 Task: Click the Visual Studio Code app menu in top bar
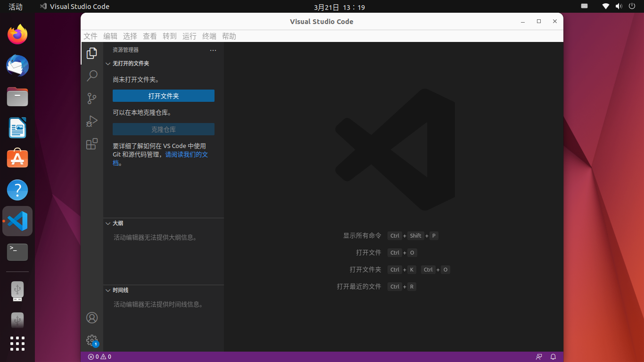click(74, 7)
